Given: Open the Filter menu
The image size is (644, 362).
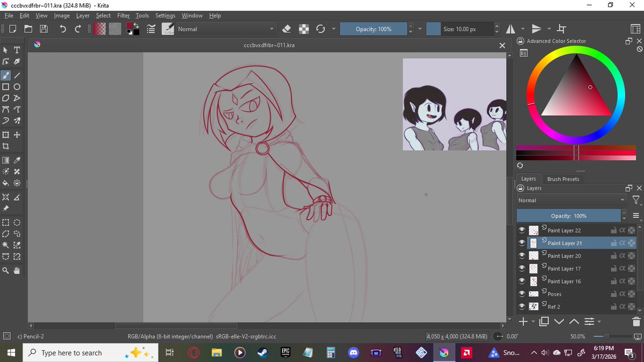Looking at the screenshot, I should tap(123, 16).
